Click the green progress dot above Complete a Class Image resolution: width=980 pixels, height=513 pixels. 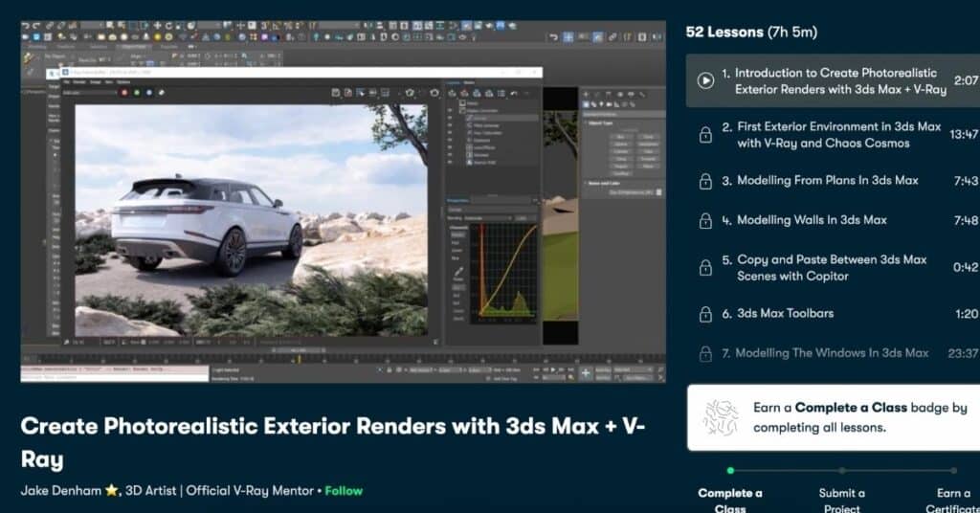[730, 471]
